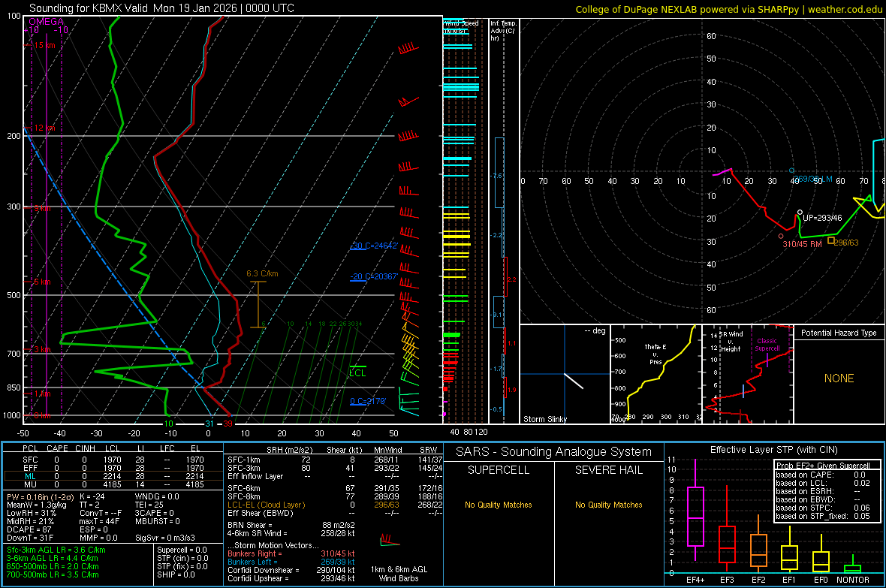The width and height of the screenshot is (886, 588).
Task: Select the 'EFF' parcel row label
Action: 30,468
